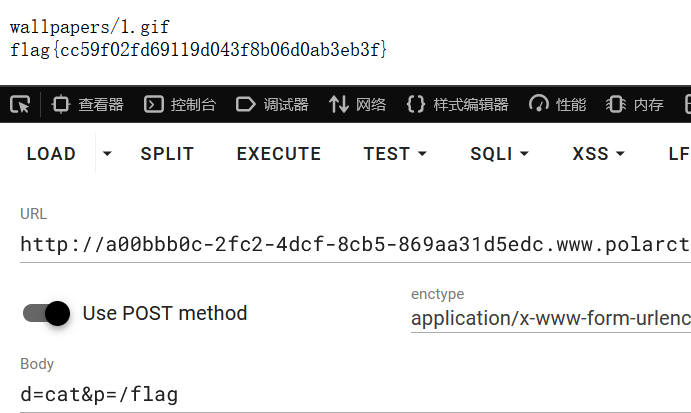Open the SQLI dropdown menu
This screenshot has width=691, height=413.
point(499,154)
